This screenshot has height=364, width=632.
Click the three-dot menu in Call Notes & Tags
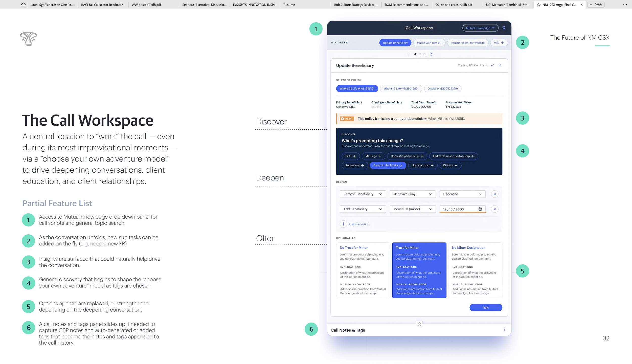pyautogui.click(x=504, y=329)
